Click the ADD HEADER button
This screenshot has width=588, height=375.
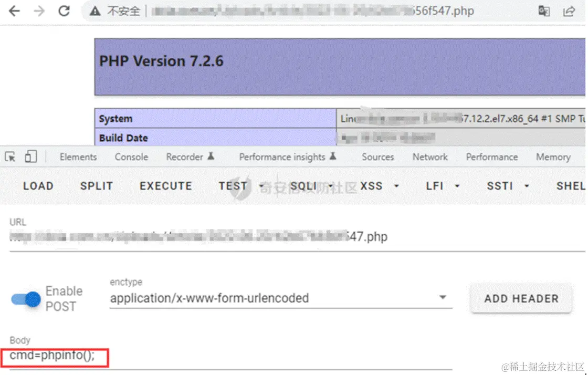point(521,298)
